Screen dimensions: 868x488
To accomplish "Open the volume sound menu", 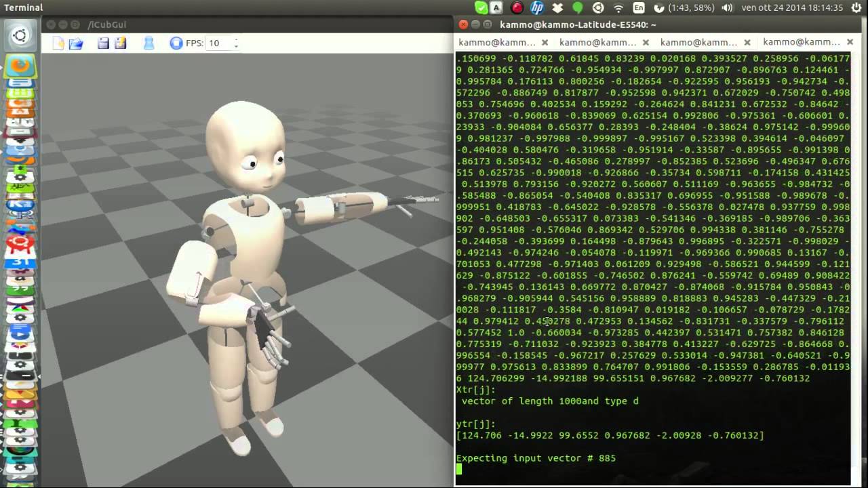I will click(x=728, y=7).
